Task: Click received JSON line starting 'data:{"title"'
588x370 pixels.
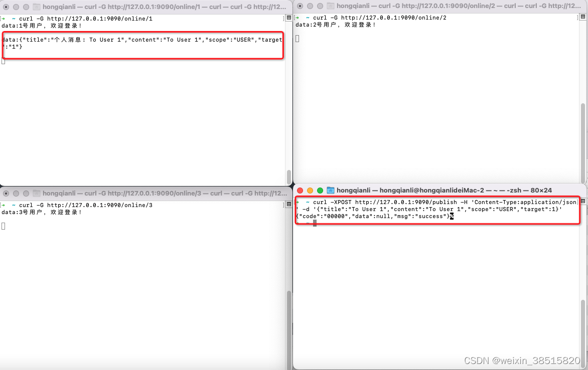Action: 142,40
